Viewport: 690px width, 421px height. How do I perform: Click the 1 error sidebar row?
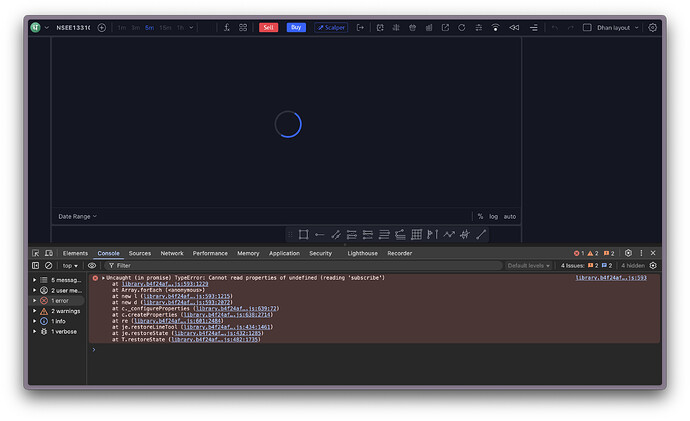pyautogui.click(x=57, y=300)
